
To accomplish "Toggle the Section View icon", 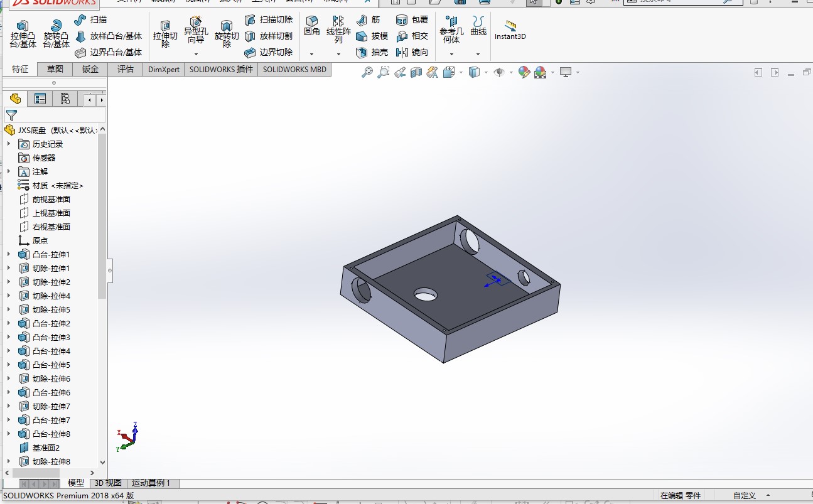I will (x=416, y=73).
